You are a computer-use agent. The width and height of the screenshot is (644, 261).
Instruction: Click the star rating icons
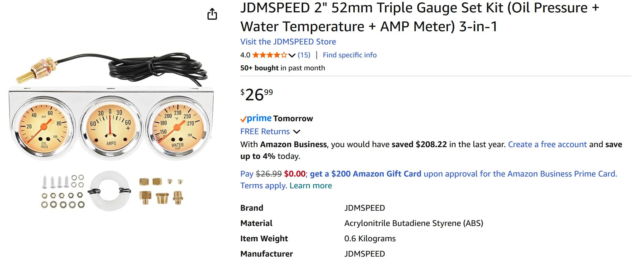click(269, 55)
